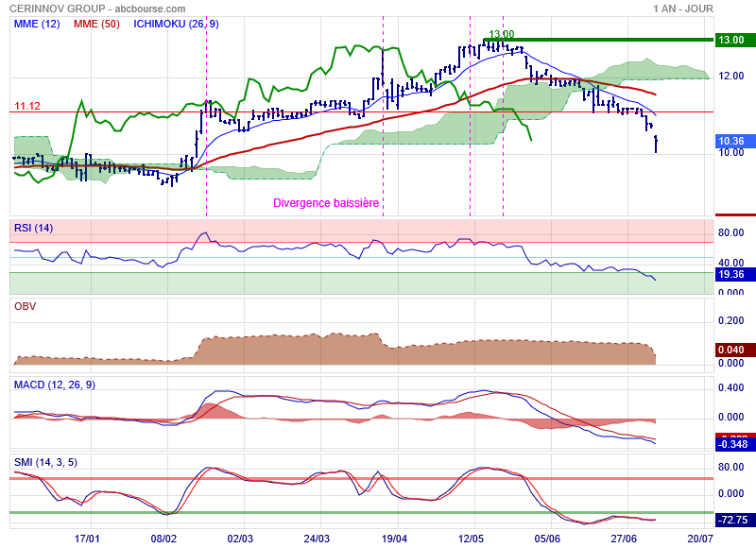Click the 20/07 date on the time axis

[700, 539]
